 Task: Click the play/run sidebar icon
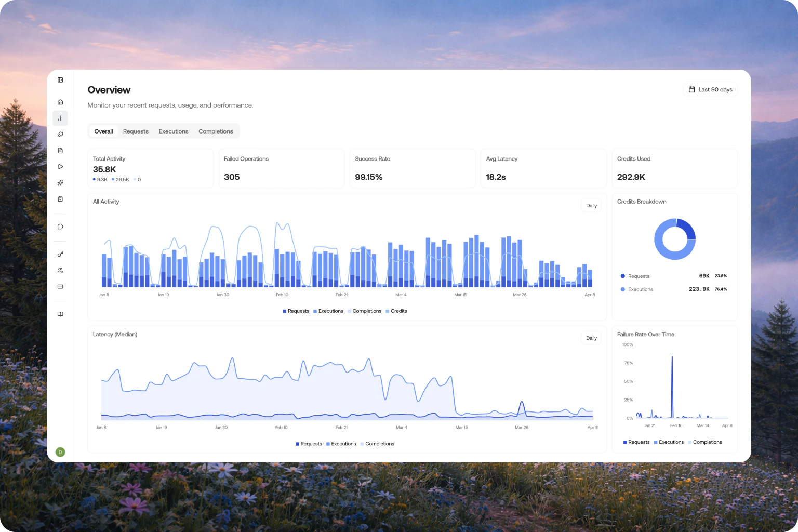(60, 166)
